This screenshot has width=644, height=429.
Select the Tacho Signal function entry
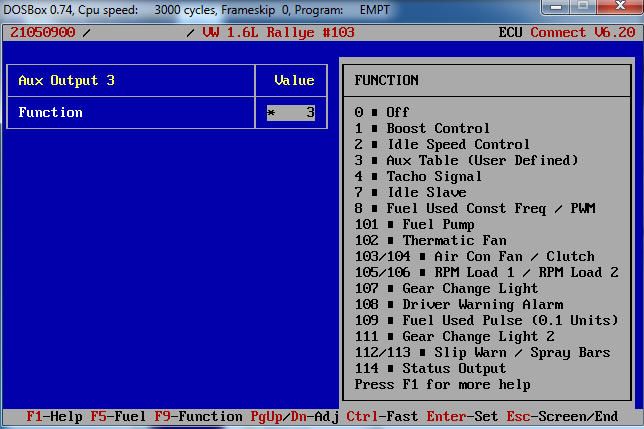[x=434, y=177]
